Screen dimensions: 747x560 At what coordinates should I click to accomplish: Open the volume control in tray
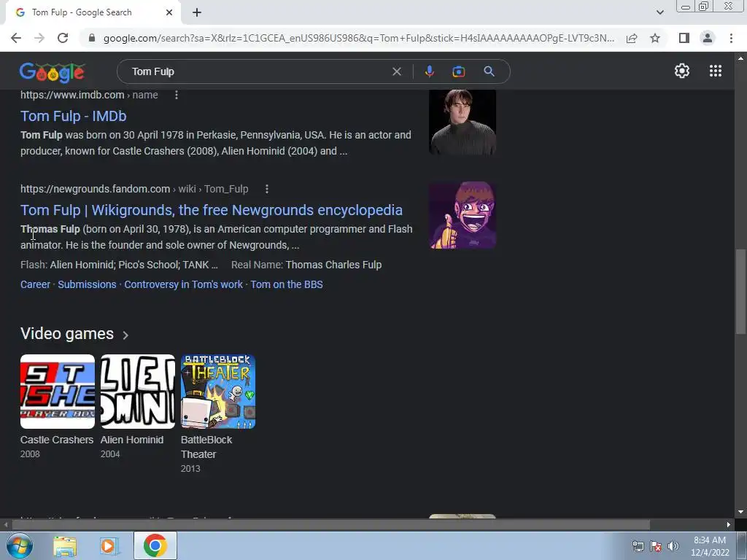tap(673, 546)
